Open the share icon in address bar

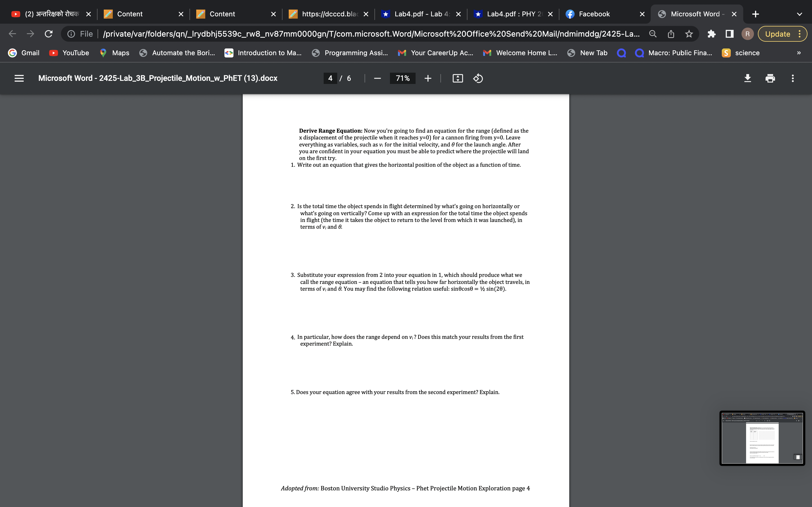pos(670,34)
